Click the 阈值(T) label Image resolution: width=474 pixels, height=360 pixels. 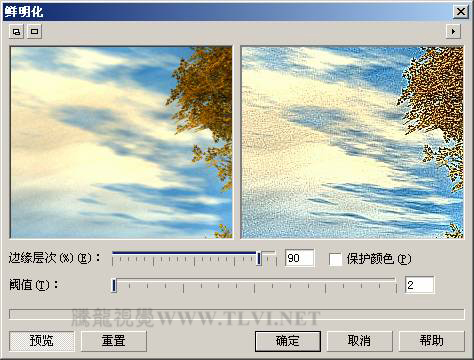click(x=34, y=285)
